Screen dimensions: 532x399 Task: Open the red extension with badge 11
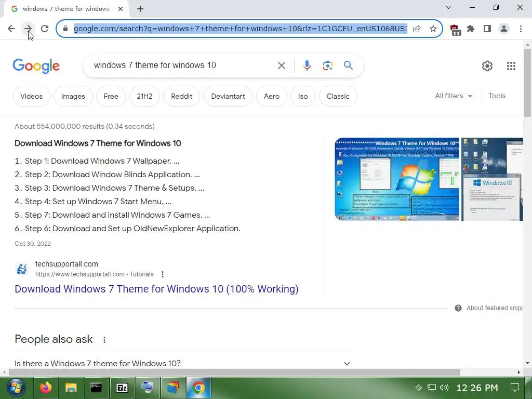pyautogui.click(x=455, y=30)
